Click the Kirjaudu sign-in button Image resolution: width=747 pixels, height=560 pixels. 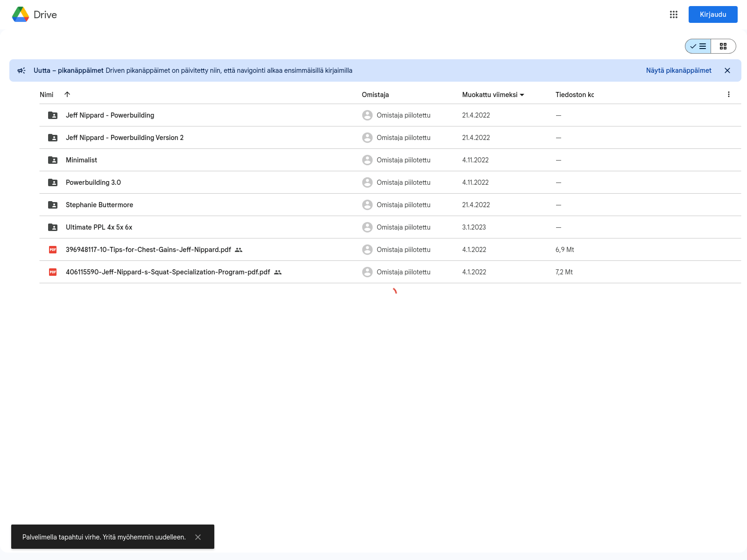click(x=713, y=14)
